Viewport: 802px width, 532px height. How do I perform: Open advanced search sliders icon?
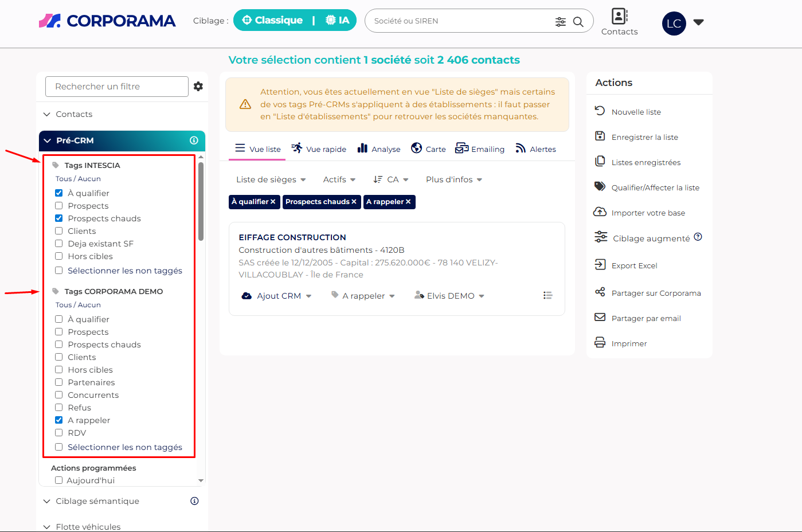(560, 22)
